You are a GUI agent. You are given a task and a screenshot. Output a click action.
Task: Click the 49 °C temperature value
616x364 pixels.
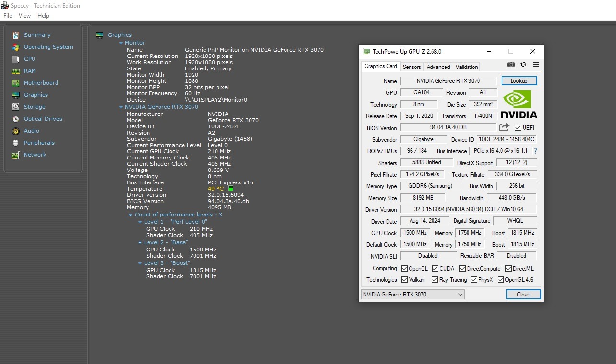(x=216, y=189)
